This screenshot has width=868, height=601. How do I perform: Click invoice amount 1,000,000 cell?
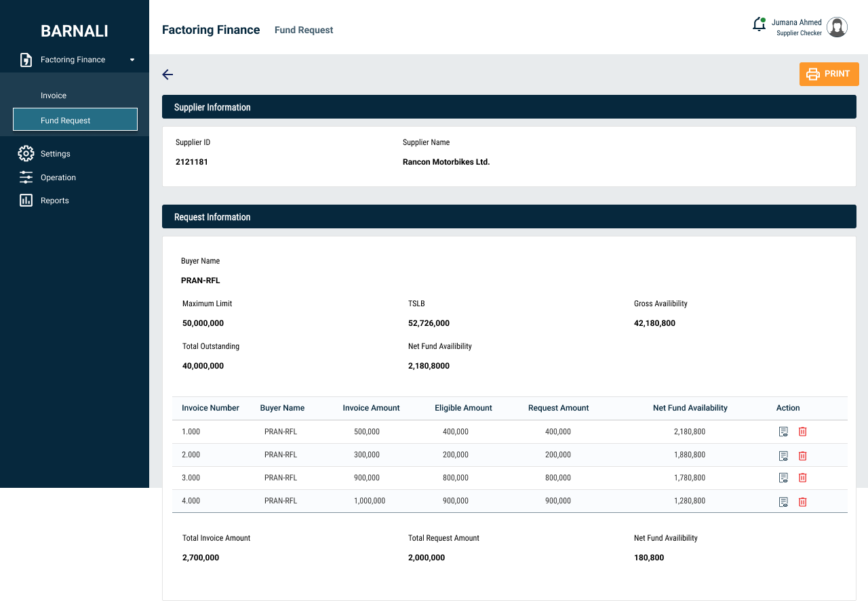[370, 501]
